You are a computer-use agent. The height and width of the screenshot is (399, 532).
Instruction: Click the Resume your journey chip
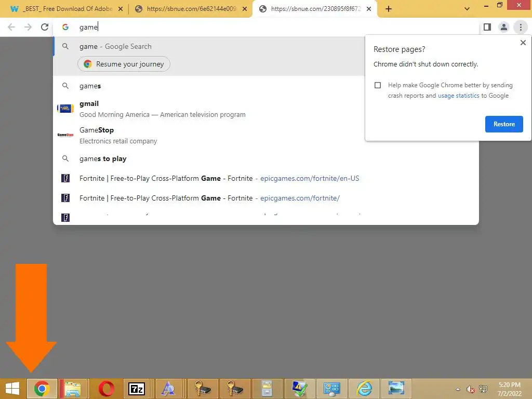point(124,64)
